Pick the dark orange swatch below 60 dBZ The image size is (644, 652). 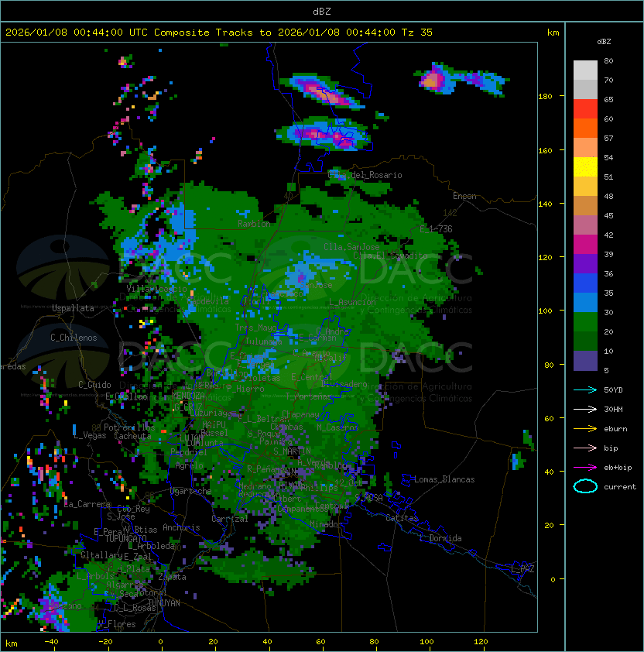[x=585, y=128]
